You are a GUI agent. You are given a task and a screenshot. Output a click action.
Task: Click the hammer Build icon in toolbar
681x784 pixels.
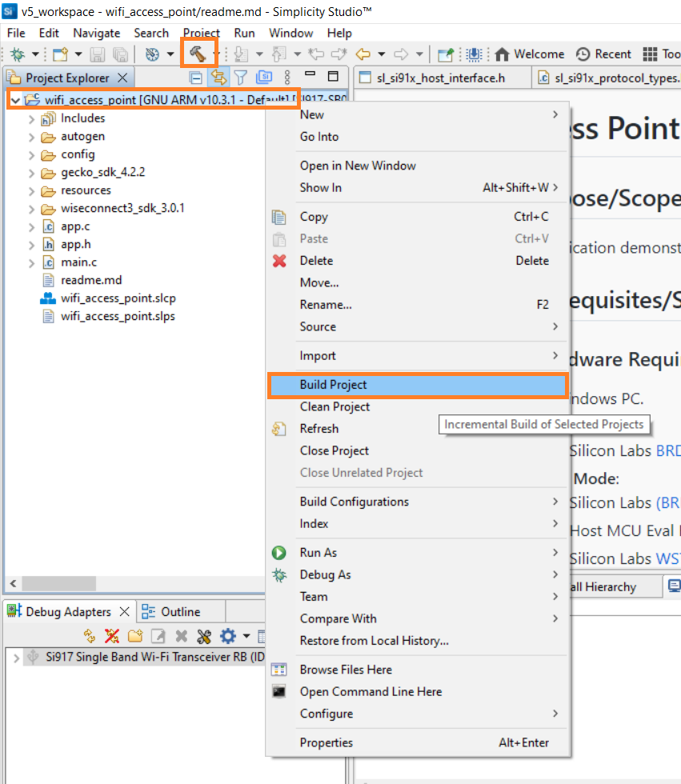tap(197, 54)
